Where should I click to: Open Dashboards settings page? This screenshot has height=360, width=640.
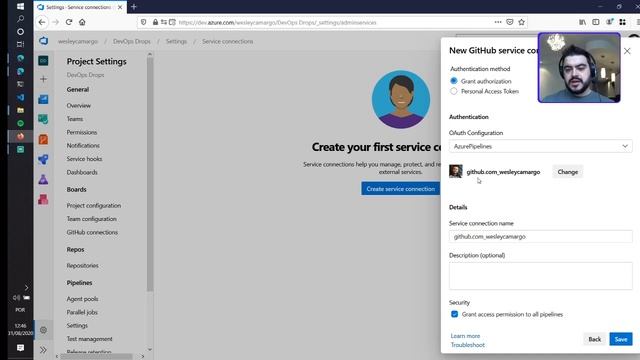[x=82, y=172]
